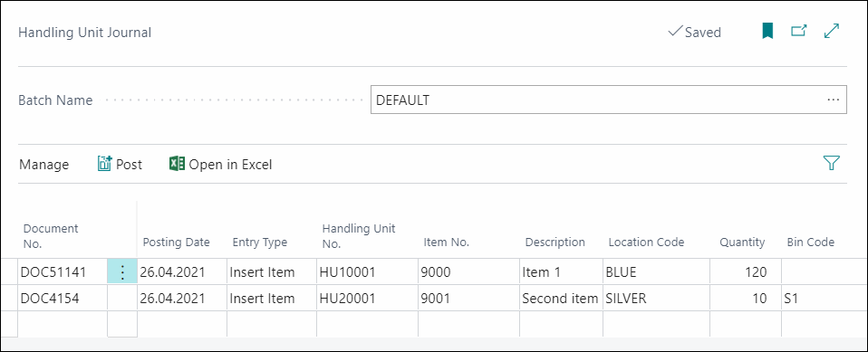This screenshot has width=868, height=352.
Task: Click the Post action label
Action: click(129, 164)
